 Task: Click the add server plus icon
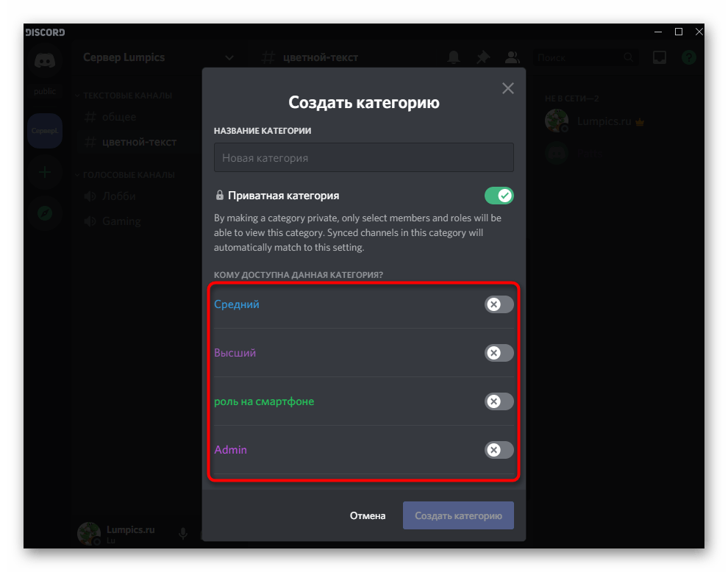click(45, 173)
